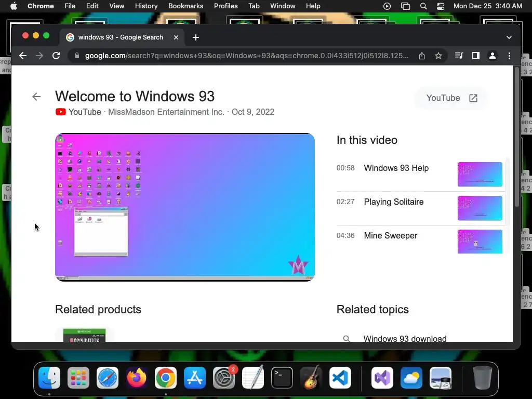The width and height of the screenshot is (532, 399).
Task: Reload the Google search page
Action: pos(56,56)
